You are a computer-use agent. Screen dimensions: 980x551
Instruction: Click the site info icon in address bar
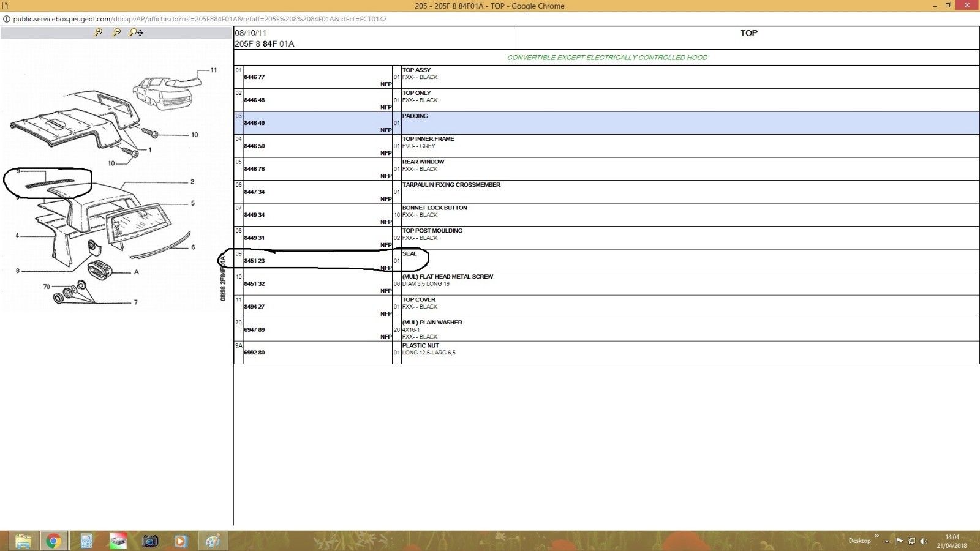tap(7, 19)
